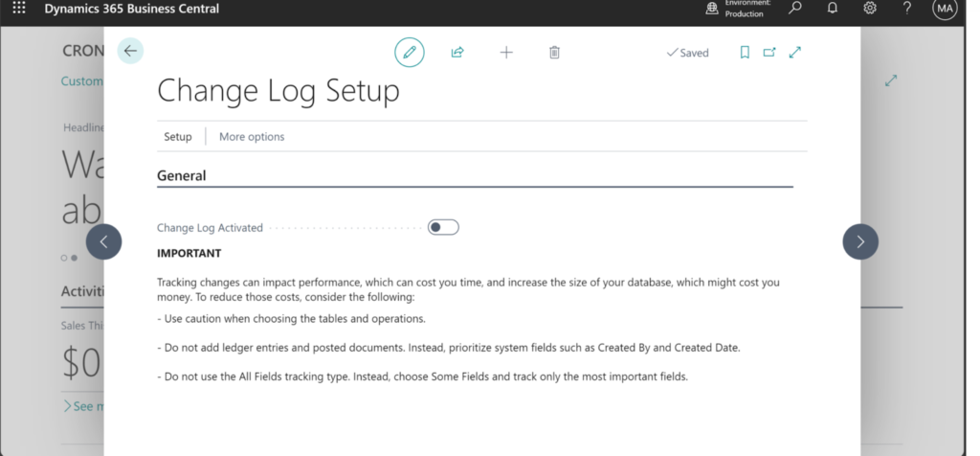The height and width of the screenshot is (456, 980).
Task: Click the Environment: Production label
Action: (x=747, y=8)
